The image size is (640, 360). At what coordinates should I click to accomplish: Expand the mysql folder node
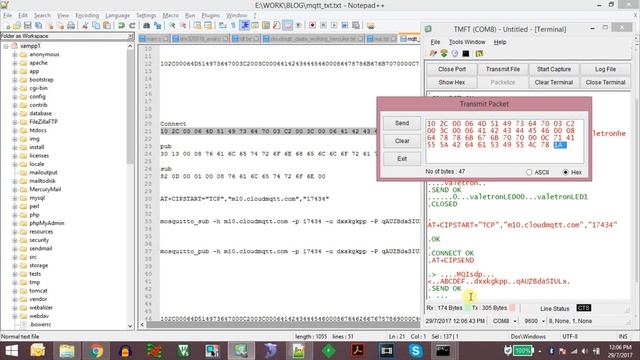[15, 198]
